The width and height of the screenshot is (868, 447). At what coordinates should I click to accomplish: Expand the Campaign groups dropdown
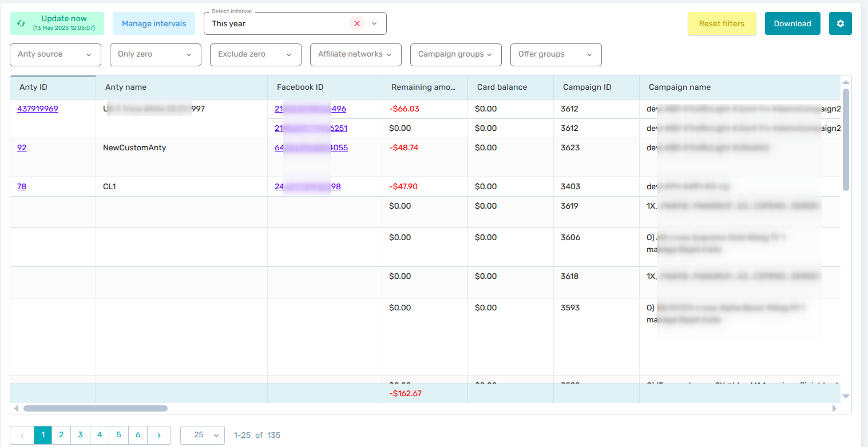(x=456, y=54)
